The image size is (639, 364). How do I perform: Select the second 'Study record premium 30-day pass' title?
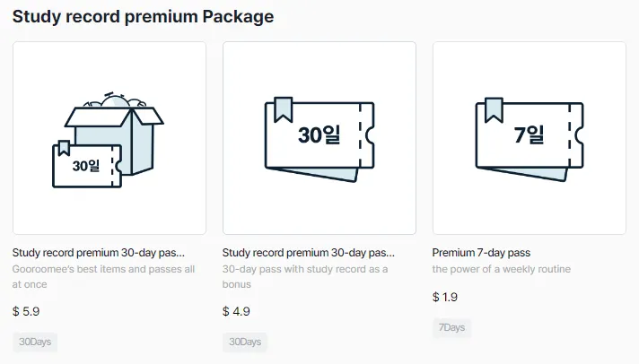click(x=309, y=253)
